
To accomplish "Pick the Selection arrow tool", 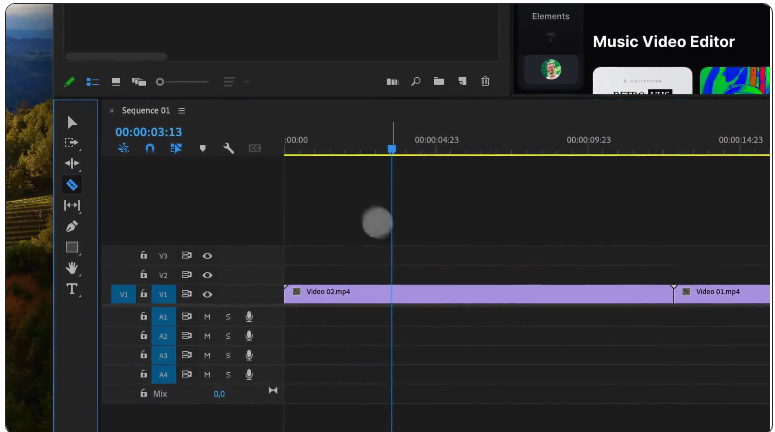I will 72,122.
